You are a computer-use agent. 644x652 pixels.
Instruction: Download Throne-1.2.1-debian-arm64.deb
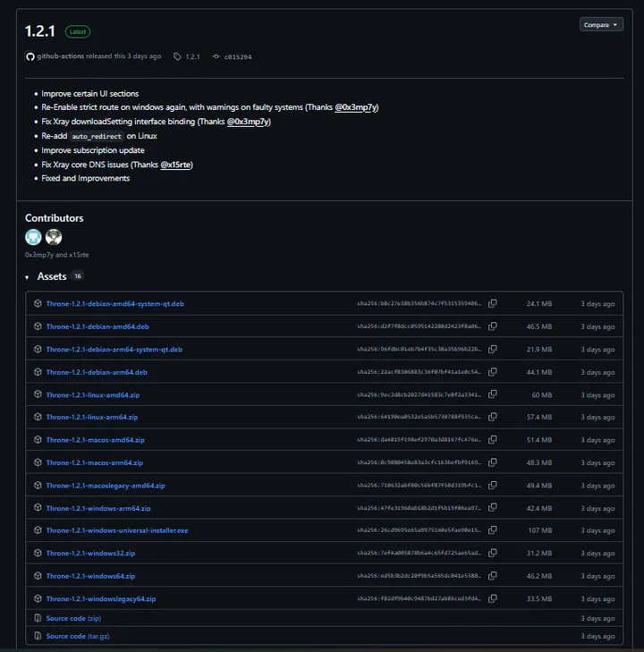pyautogui.click(x=97, y=372)
